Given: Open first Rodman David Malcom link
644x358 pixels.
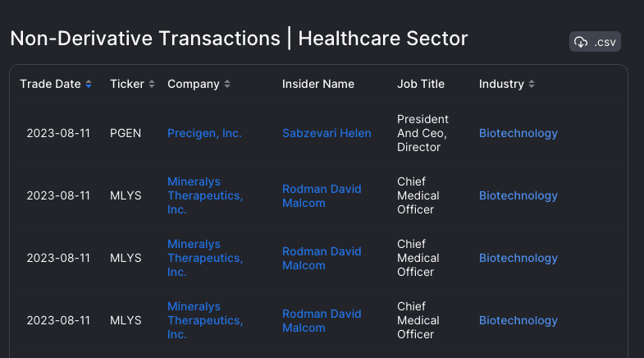Looking at the screenshot, I should (322, 196).
